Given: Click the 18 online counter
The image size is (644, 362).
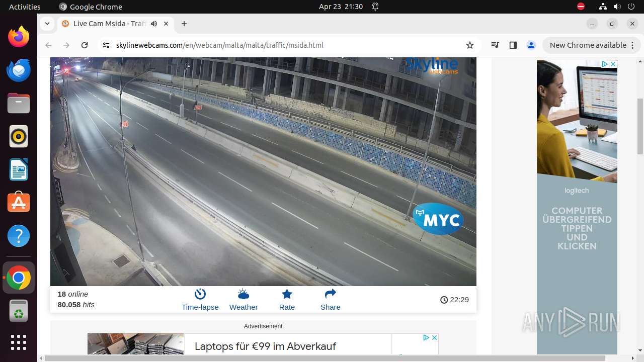Looking at the screenshot, I should tap(73, 294).
